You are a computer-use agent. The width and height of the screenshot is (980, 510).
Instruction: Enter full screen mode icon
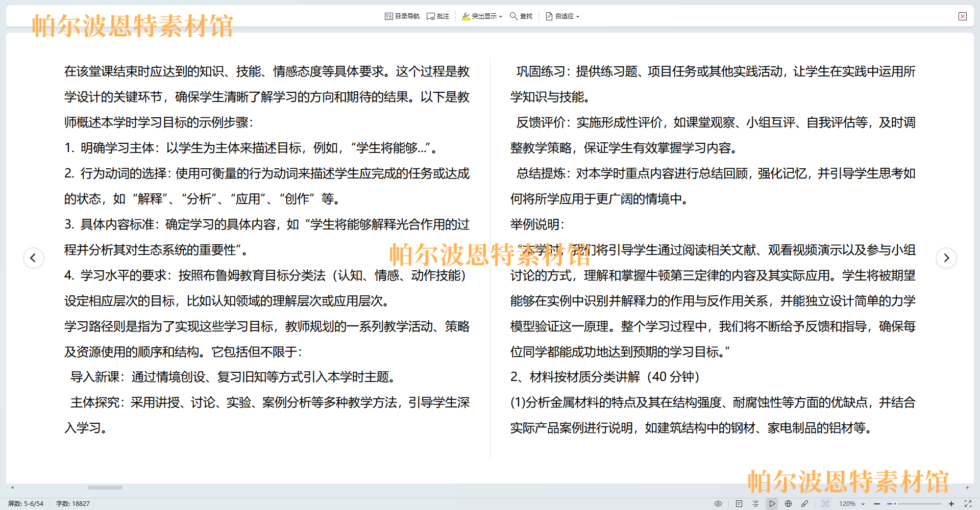click(968, 503)
